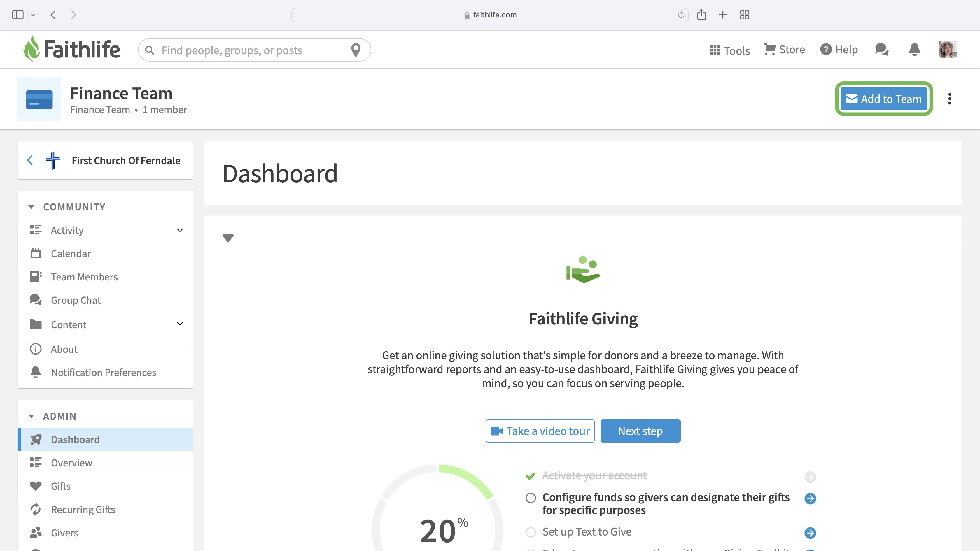Expand the Content submenu chevron
The image size is (980, 551).
180,324
